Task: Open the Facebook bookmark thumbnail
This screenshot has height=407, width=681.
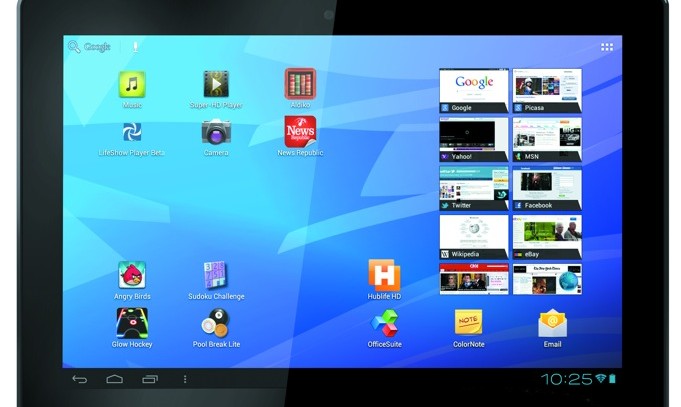Action: 547,189
